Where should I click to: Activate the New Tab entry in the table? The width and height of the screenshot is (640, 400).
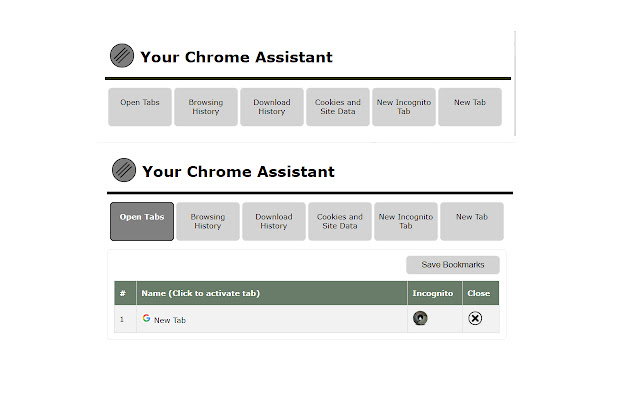coord(170,320)
